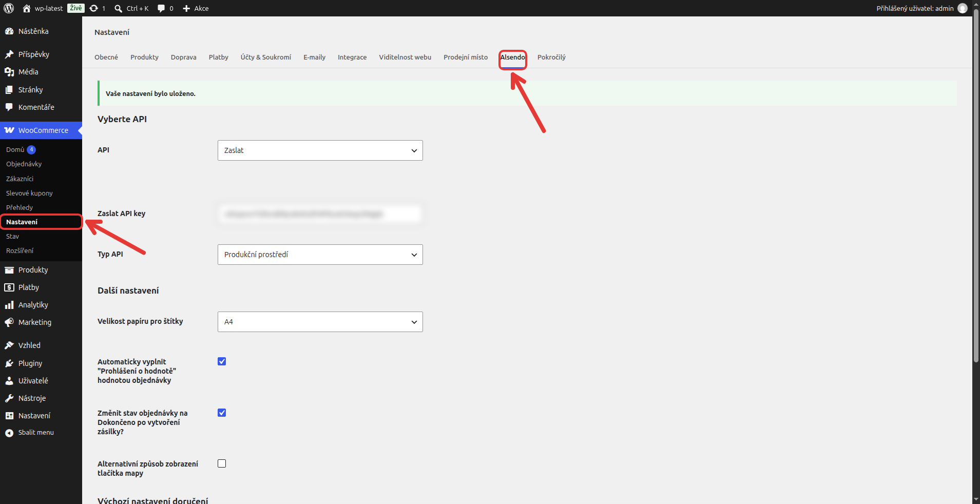Open Média library icon
980x504 pixels.
click(x=9, y=72)
